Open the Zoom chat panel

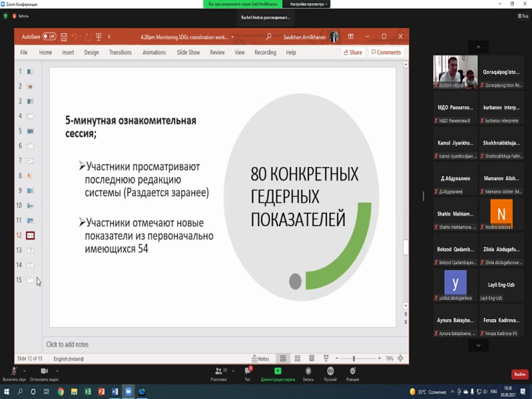coord(248,372)
